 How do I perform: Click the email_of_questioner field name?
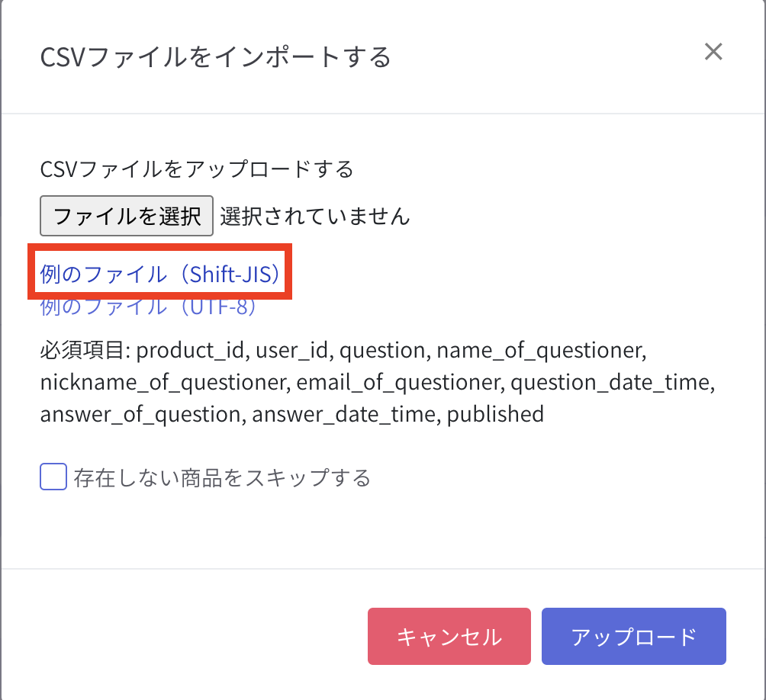pyautogui.click(x=398, y=383)
